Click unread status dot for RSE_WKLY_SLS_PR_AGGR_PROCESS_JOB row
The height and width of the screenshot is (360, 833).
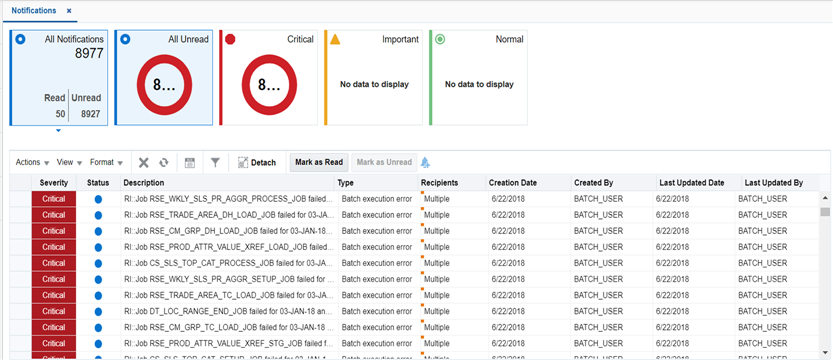click(x=98, y=199)
